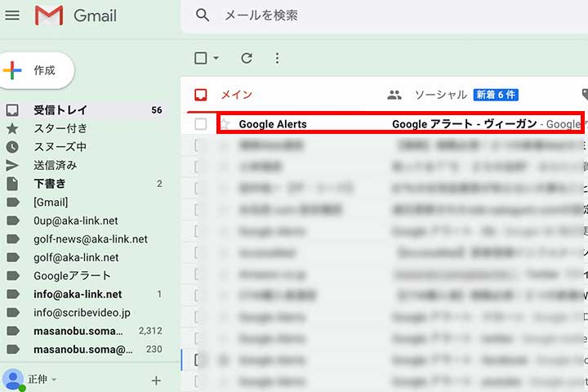Check the Google Alerts ヴィーガン email checkbox
Image resolution: width=588 pixels, height=392 pixels.
201,124
